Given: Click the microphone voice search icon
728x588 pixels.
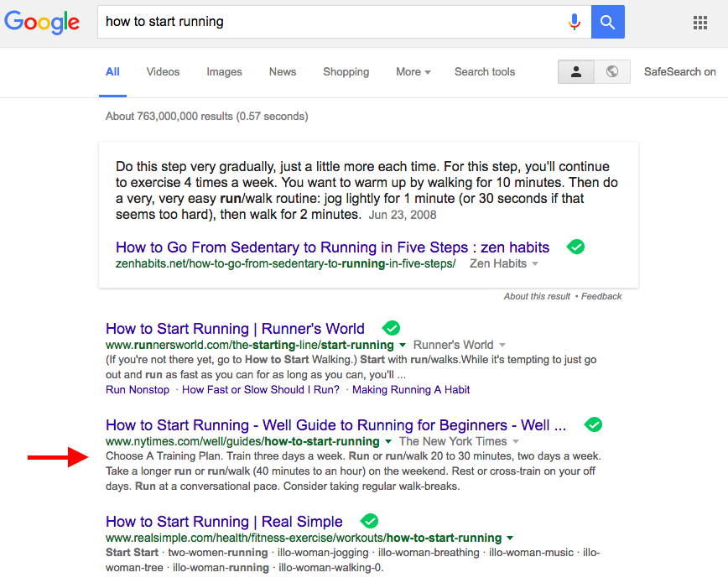Looking at the screenshot, I should pyautogui.click(x=575, y=22).
